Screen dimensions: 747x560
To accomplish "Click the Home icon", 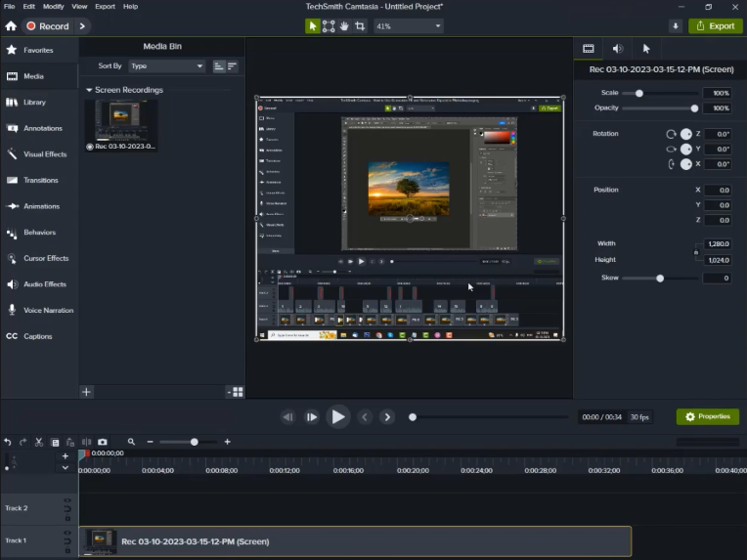I will 11,26.
